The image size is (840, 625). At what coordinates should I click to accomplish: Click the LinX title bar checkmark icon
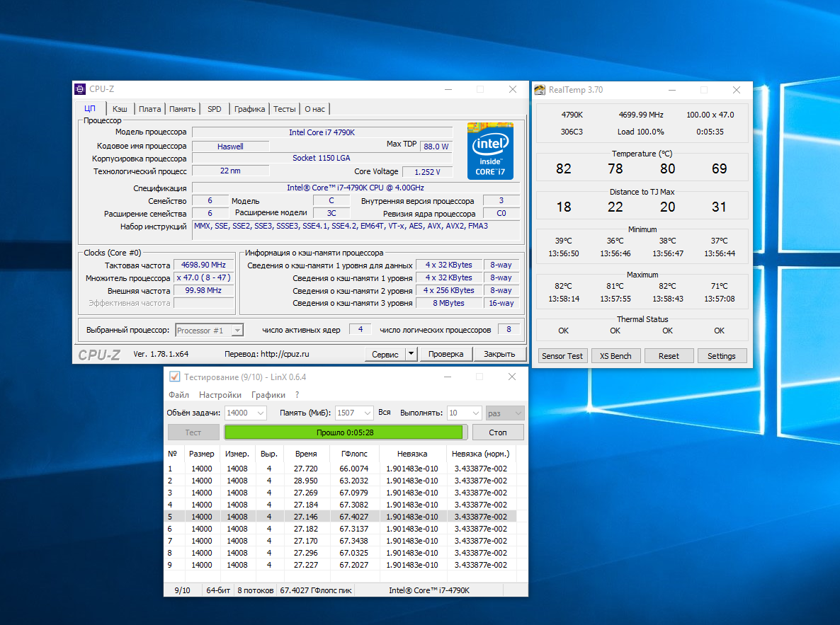(174, 377)
